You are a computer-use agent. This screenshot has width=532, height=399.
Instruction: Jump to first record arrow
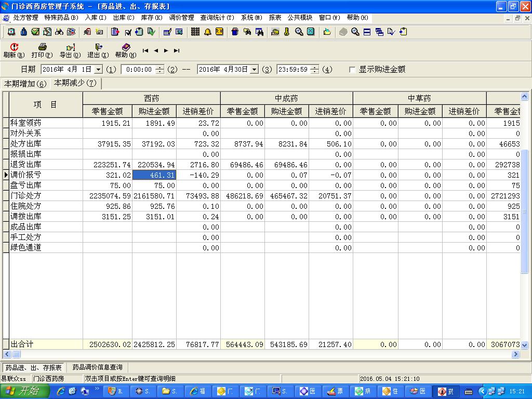(x=145, y=50)
